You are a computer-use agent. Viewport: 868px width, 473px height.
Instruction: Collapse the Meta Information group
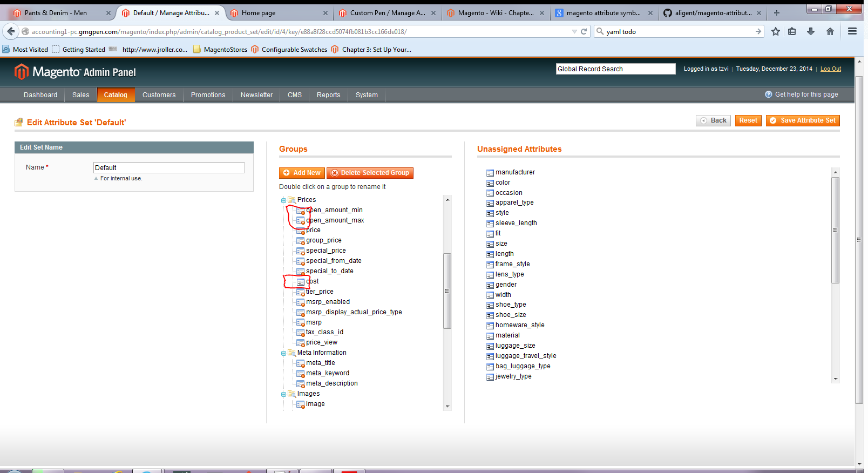[x=283, y=353]
